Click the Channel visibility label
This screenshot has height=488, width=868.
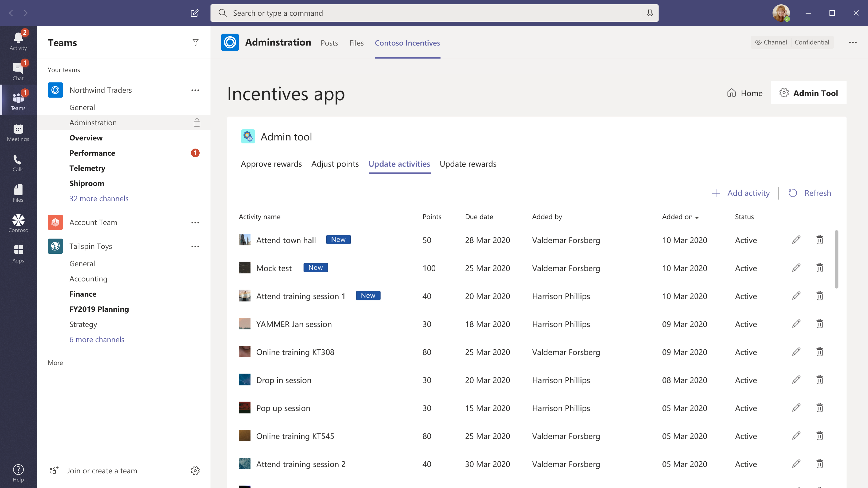(771, 42)
